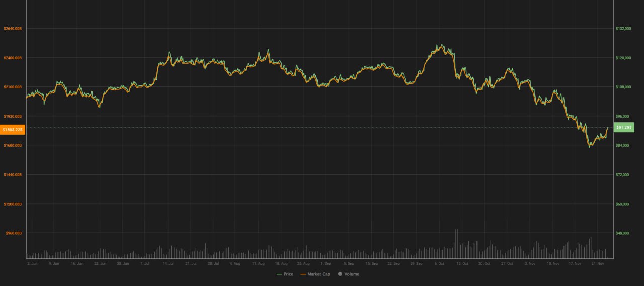The image size is (644, 286).
Task: Click the 28. Jul date label
Action: point(213,263)
